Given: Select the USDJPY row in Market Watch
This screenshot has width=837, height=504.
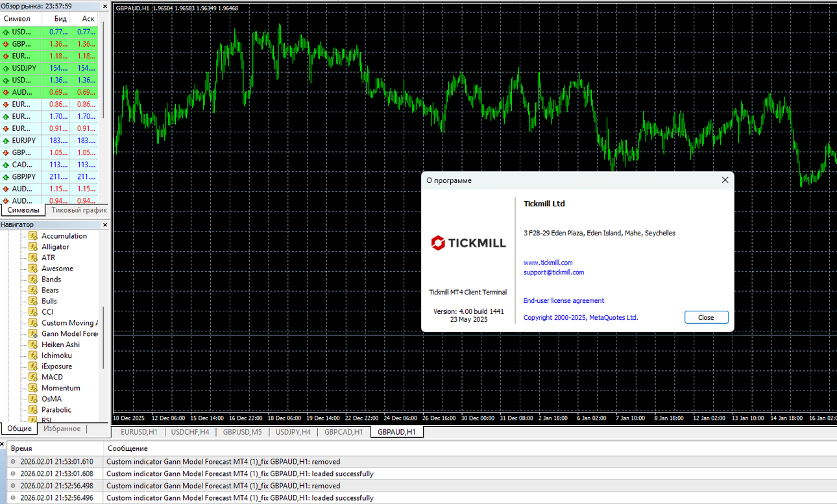Looking at the screenshot, I should point(49,68).
